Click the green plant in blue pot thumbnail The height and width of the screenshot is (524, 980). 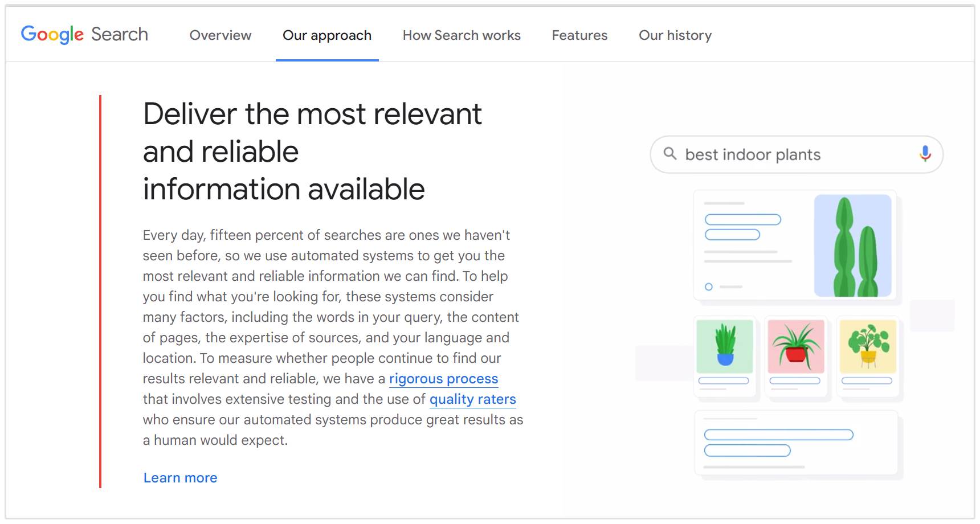[x=725, y=346]
